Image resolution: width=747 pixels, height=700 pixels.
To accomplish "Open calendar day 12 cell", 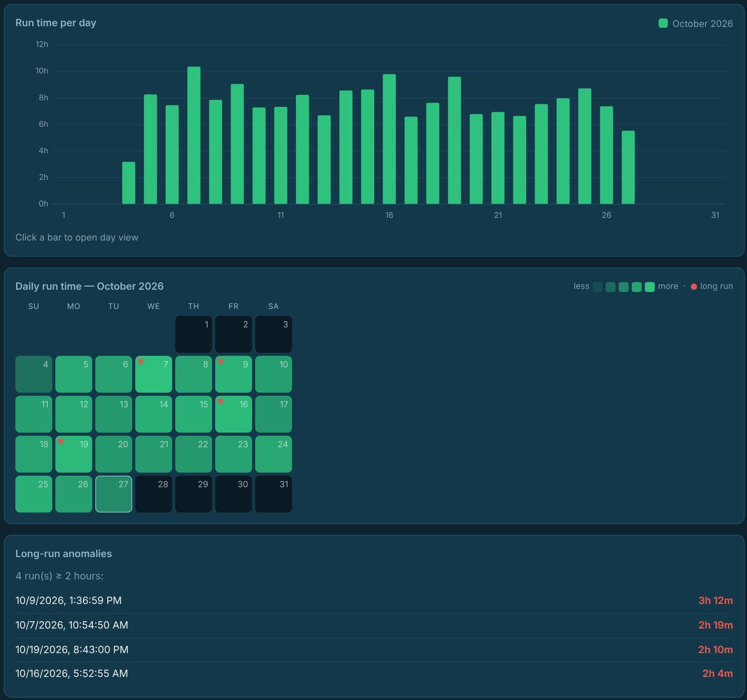I will [74, 414].
